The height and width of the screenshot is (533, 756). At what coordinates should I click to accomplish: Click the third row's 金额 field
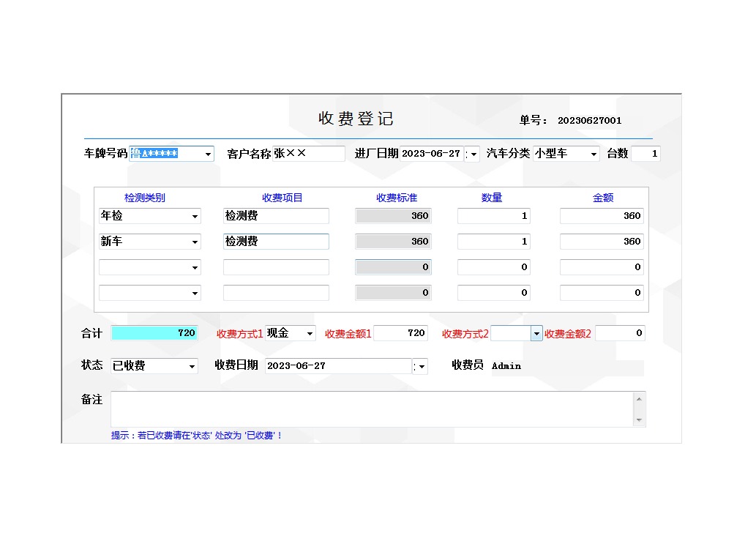coord(602,266)
